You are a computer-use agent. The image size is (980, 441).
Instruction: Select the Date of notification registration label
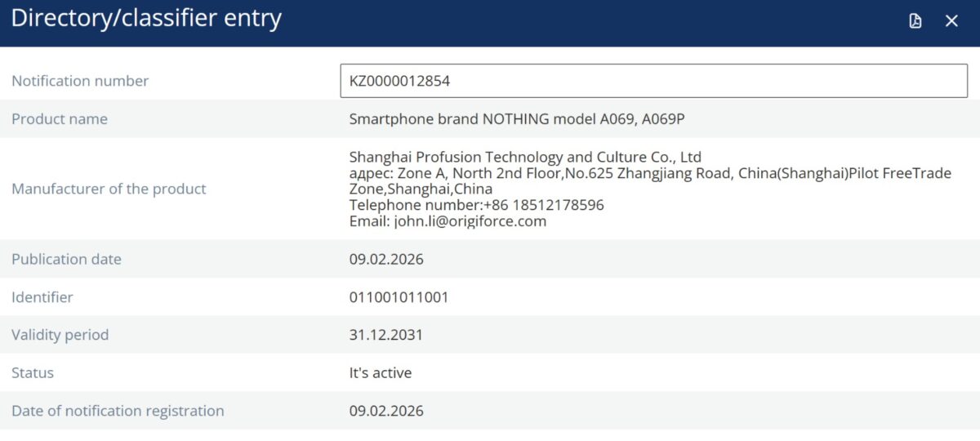118,411
